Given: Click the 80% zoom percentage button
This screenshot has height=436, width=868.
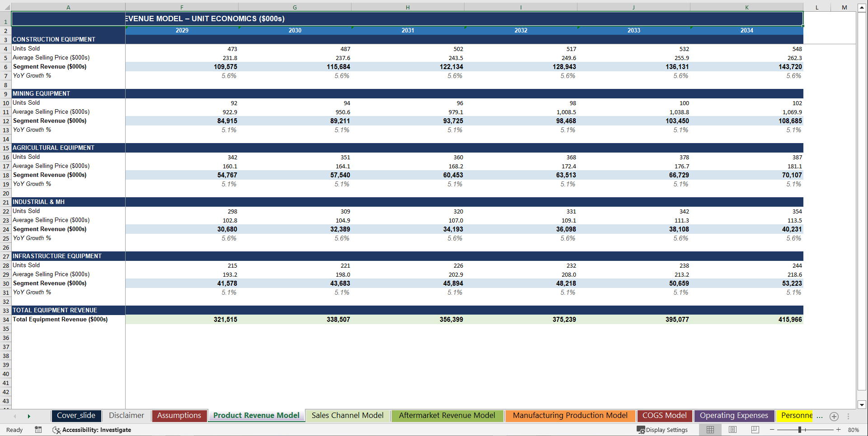Looking at the screenshot, I should (x=853, y=430).
